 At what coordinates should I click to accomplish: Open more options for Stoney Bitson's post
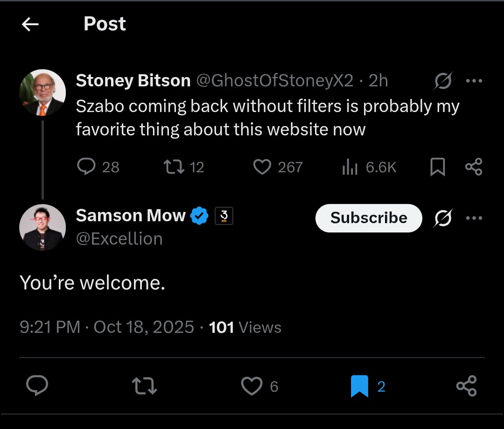pyautogui.click(x=474, y=81)
